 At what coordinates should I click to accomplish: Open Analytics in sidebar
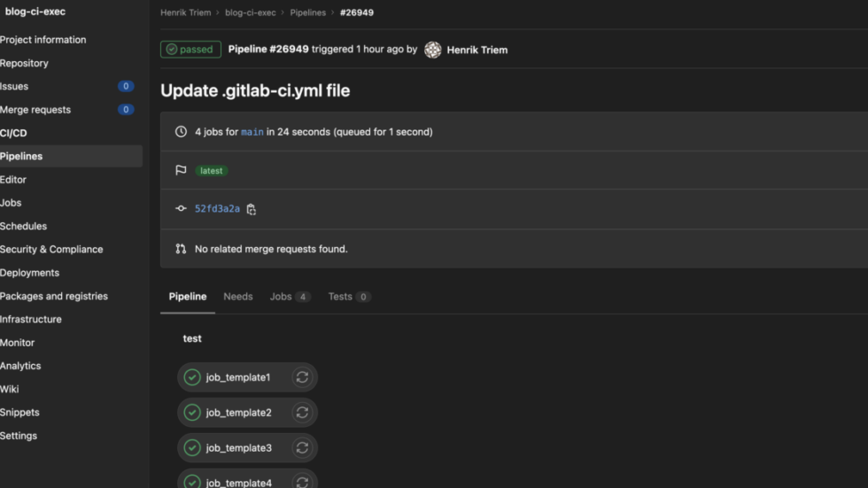pyautogui.click(x=20, y=366)
